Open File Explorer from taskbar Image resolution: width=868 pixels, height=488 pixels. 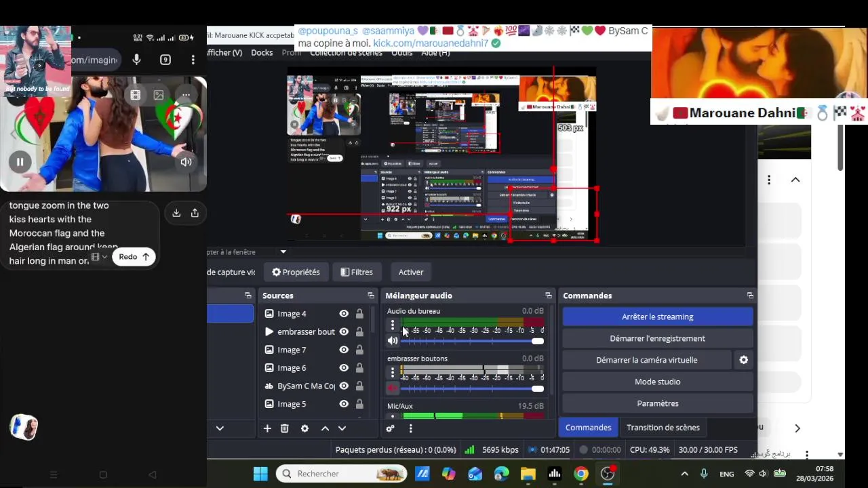[x=528, y=474]
